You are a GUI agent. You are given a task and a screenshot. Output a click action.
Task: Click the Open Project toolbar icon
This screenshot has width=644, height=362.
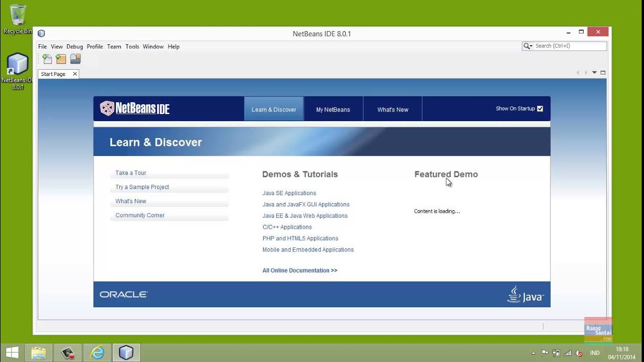coord(75,59)
